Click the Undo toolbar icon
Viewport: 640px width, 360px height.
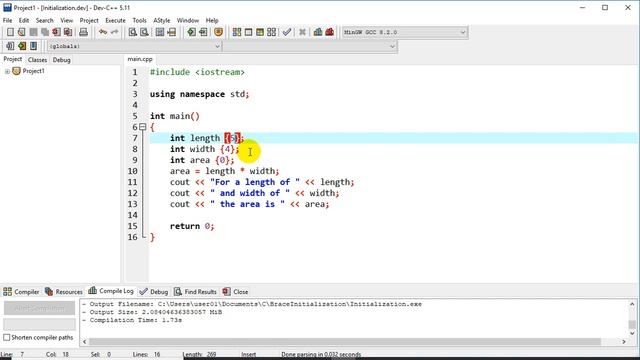103,32
